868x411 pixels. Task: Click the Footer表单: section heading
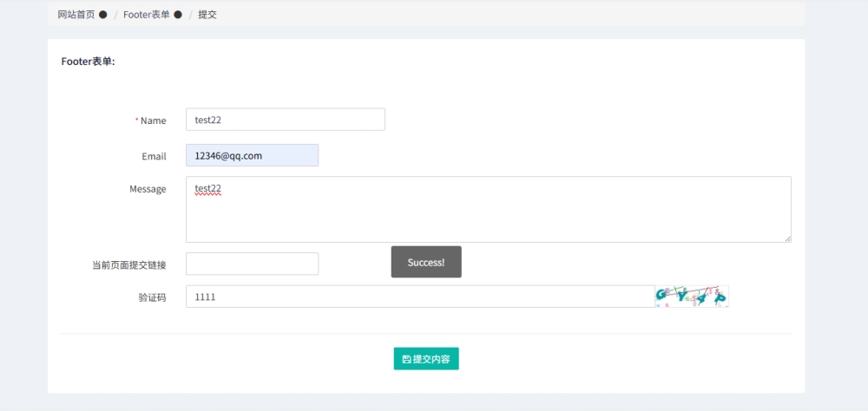[x=88, y=62]
